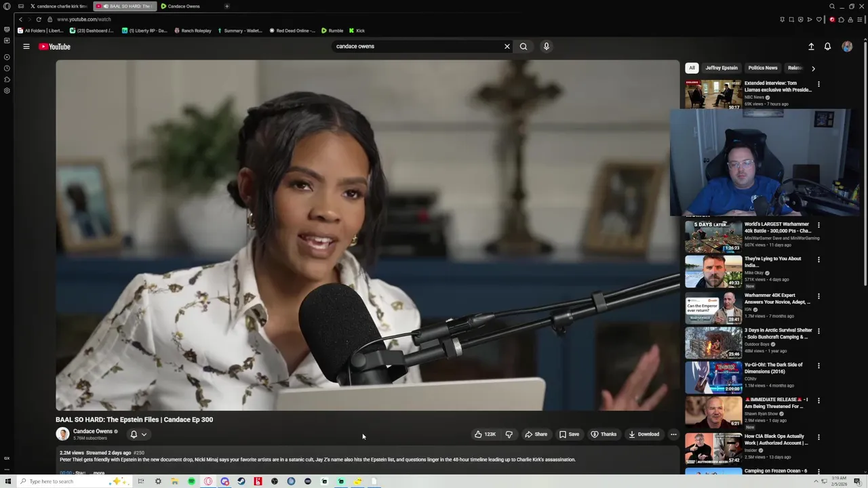This screenshot has width=868, height=488.
Task: Go to YouTube home via logo
Action: pos(54,47)
